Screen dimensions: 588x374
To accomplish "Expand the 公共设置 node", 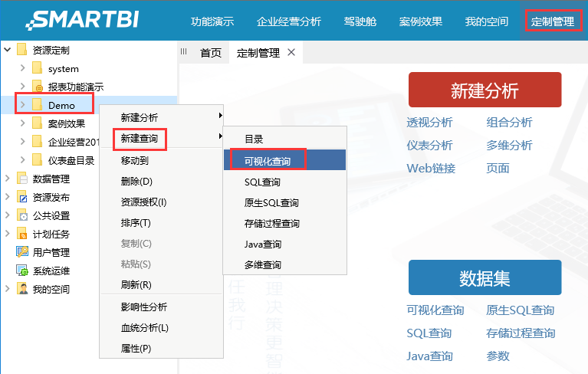I will click(8, 215).
